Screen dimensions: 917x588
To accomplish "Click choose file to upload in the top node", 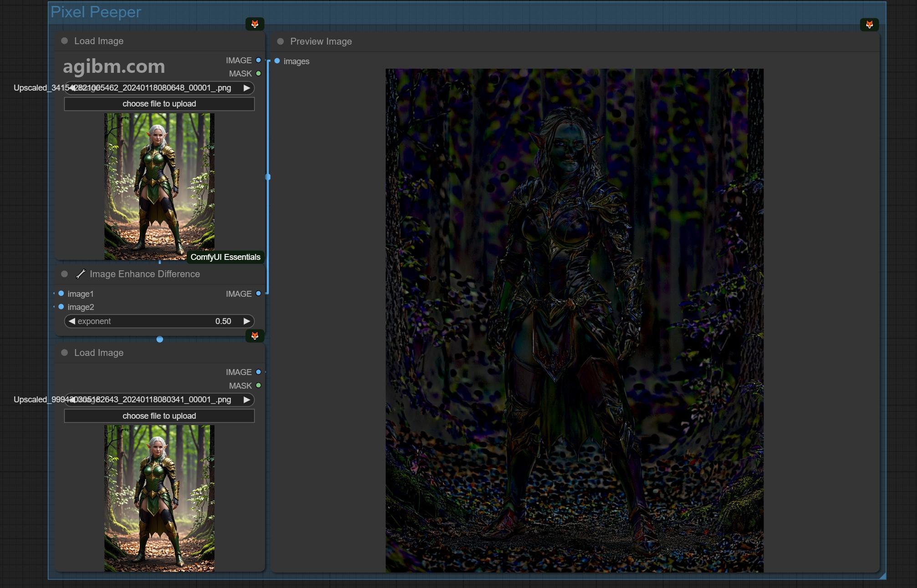I will coord(159,104).
